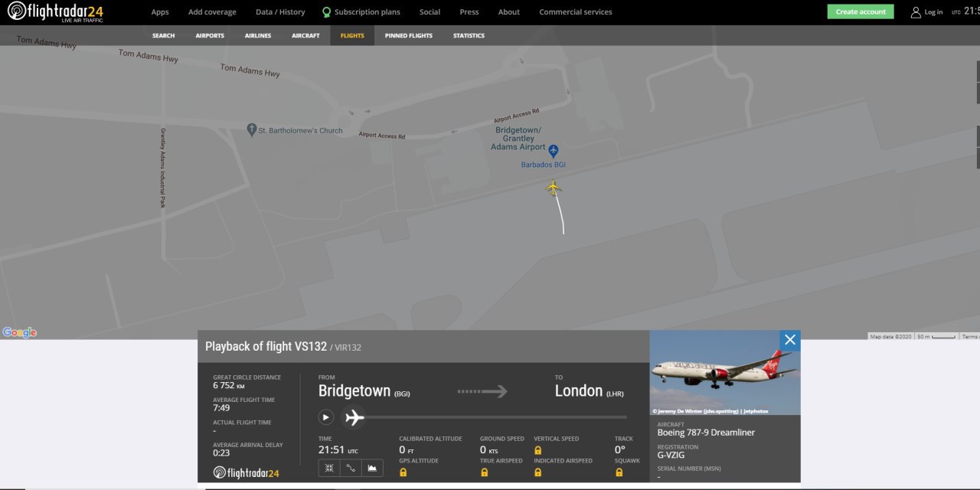
Task: Switch to the Statistics tab
Action: coord(469,35)
